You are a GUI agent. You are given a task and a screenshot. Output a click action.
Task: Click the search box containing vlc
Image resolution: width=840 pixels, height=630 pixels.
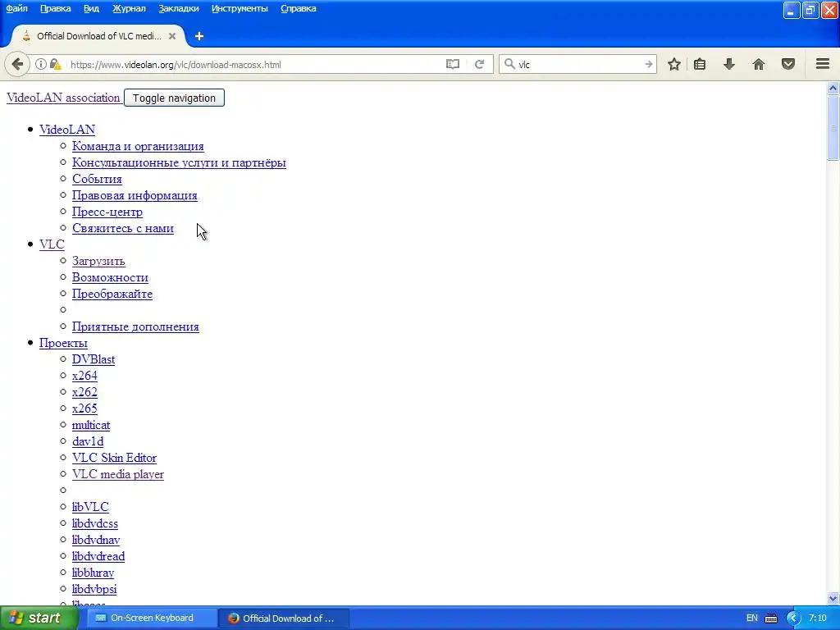point(578,64)
